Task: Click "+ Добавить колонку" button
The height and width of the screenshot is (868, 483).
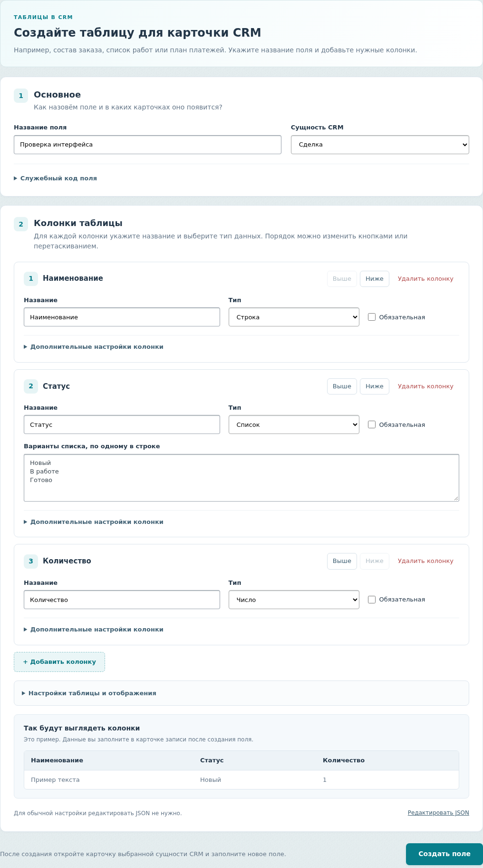Action: (x=59, y=662)
